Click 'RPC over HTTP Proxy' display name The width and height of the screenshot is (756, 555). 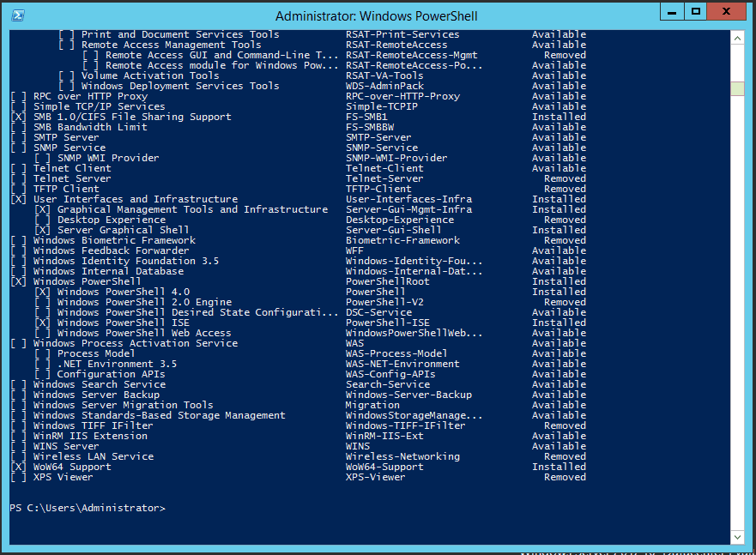click(x=90, y=96)
